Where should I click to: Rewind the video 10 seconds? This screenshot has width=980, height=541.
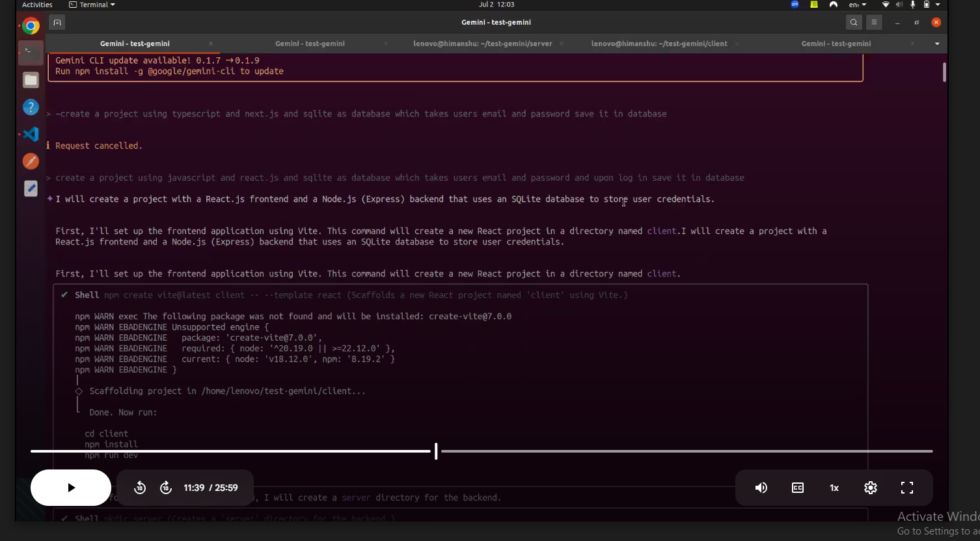140,488
